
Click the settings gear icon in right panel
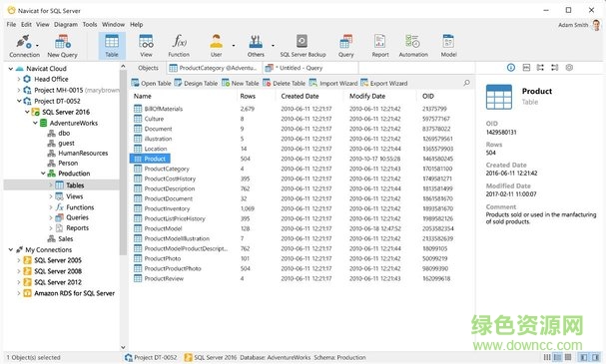point(569,68)
